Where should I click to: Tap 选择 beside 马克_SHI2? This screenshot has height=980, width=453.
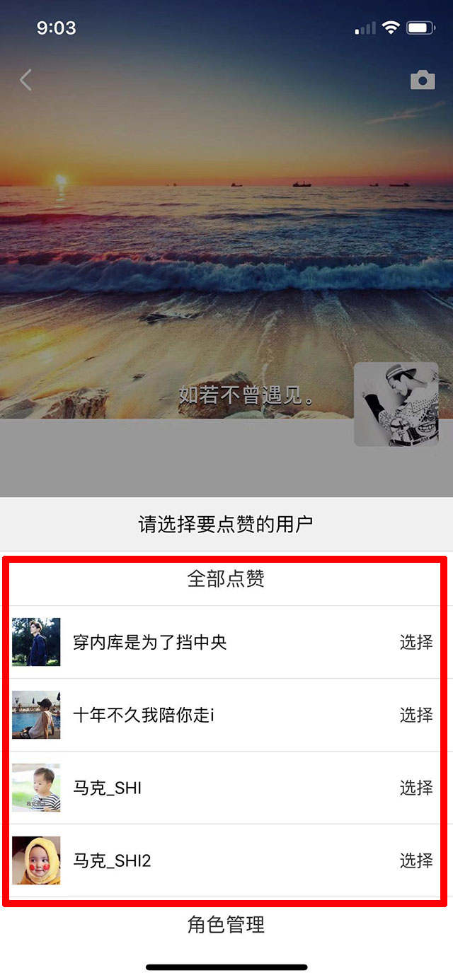[x=416, y=861]
